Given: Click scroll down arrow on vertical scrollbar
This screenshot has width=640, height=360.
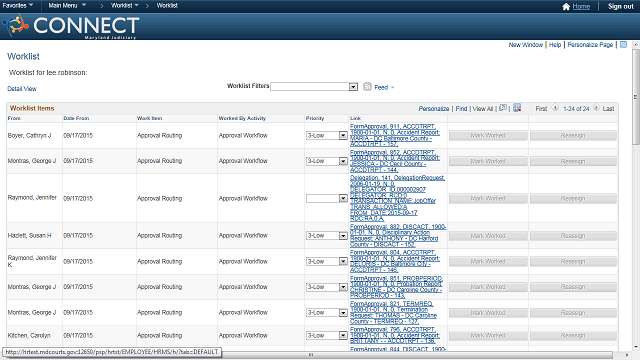Looking at the screenshot, I should pyautogui.click(x=636, y=348).
